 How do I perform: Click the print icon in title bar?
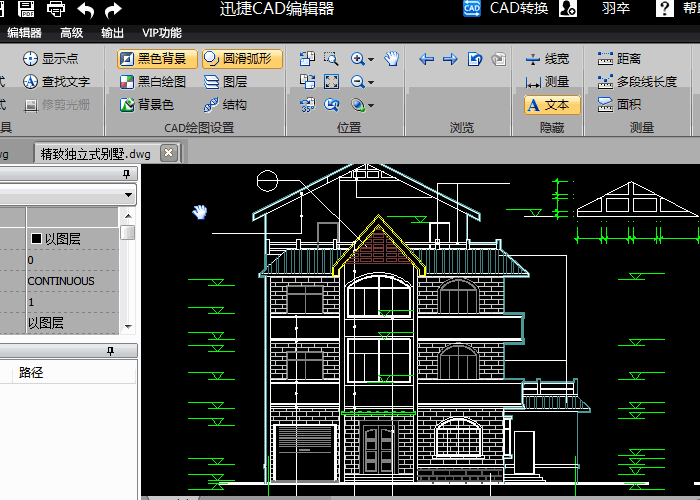pos(56,10)
